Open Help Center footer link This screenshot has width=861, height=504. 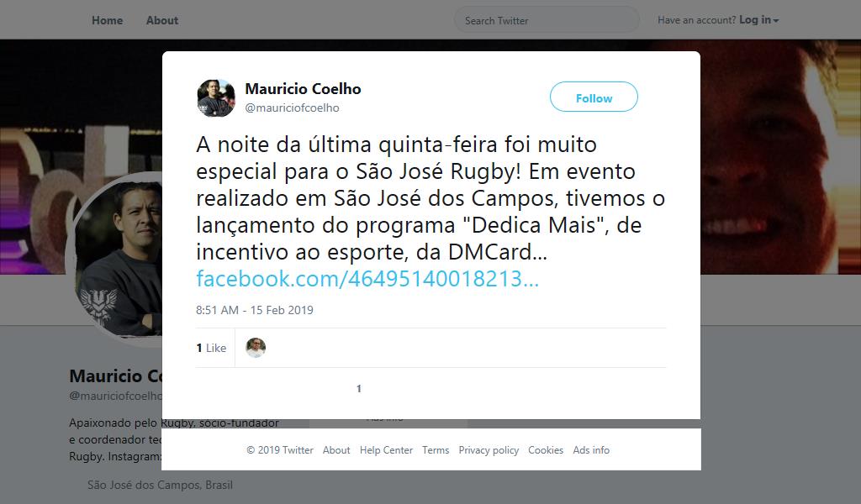tap(386, 450)
